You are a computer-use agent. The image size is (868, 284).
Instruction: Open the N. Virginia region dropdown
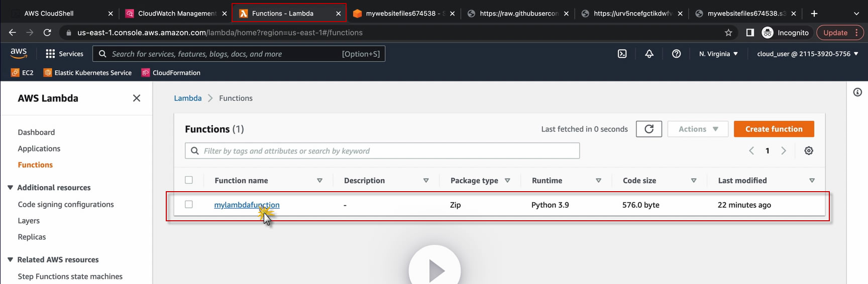718,54
